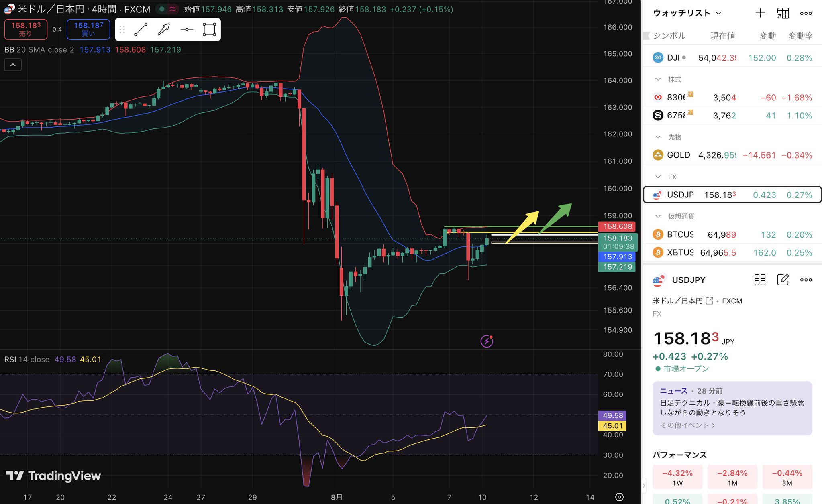The height and width of the screenshot is (504, 822).
Task: Collapse the 仮想通貨 section
Action: pos(658,217)
